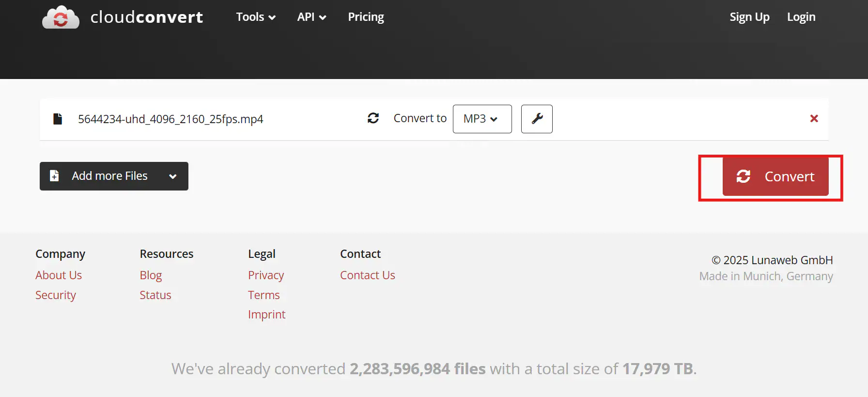Image resolution: width=868 pixels, height=397 pixels.
Task: Open the Blog link
Action: tap(151, 275)
